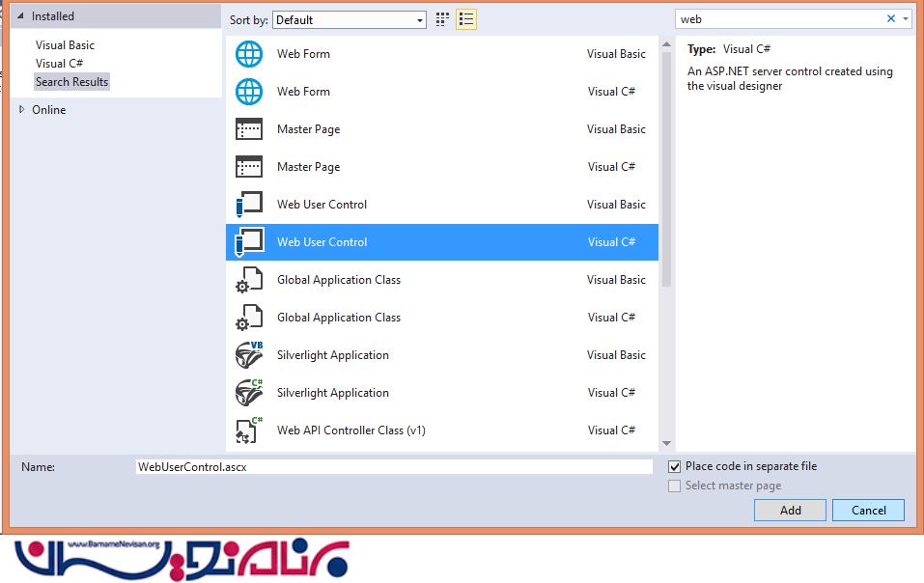Click the template list scrollbar thumb
Screen dimensions: 924x583
point(666,170)
